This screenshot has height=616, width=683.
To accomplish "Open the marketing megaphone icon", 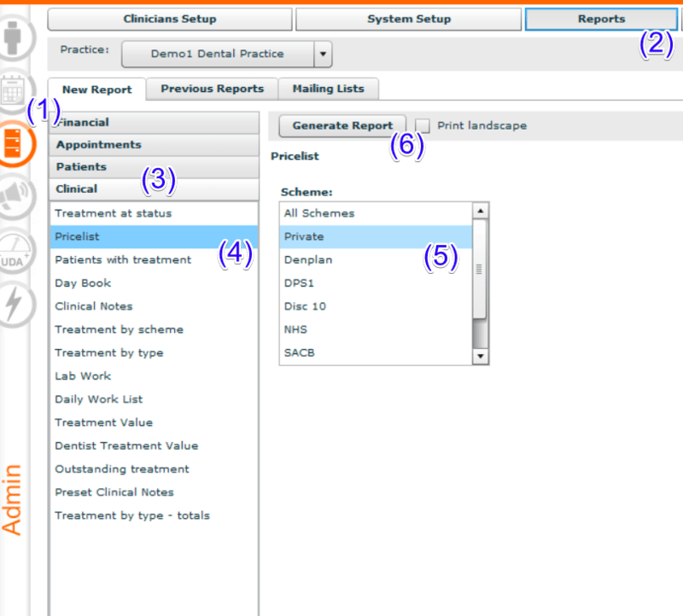I will 16,197.
